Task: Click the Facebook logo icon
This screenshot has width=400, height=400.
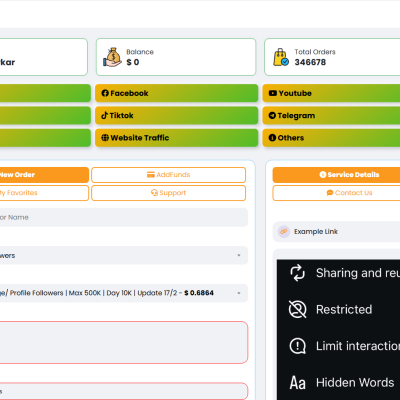Action: click(105, 93)
